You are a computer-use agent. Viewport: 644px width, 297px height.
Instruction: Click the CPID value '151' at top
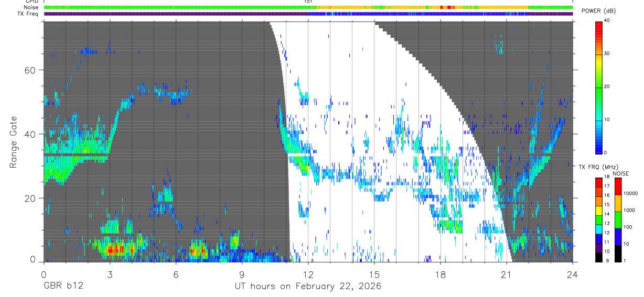pyautogui.click(x=308, y=2)
